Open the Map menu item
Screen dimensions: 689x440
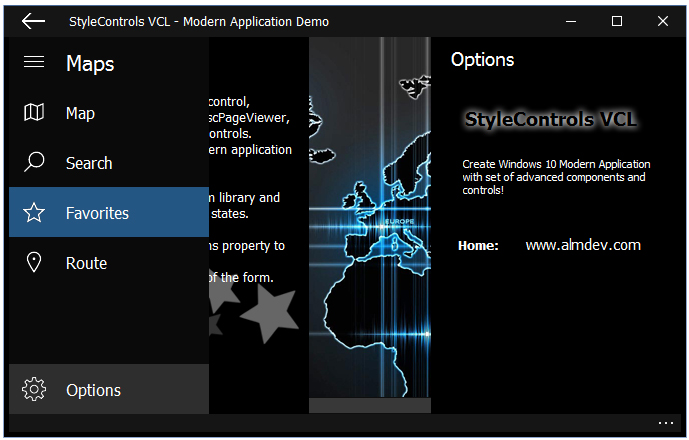109,113
